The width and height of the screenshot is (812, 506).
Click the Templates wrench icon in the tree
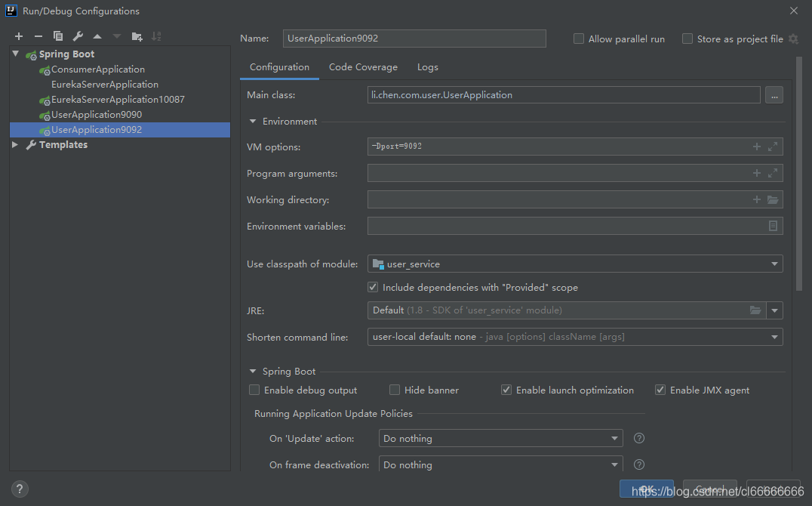[x=31, y=145]
